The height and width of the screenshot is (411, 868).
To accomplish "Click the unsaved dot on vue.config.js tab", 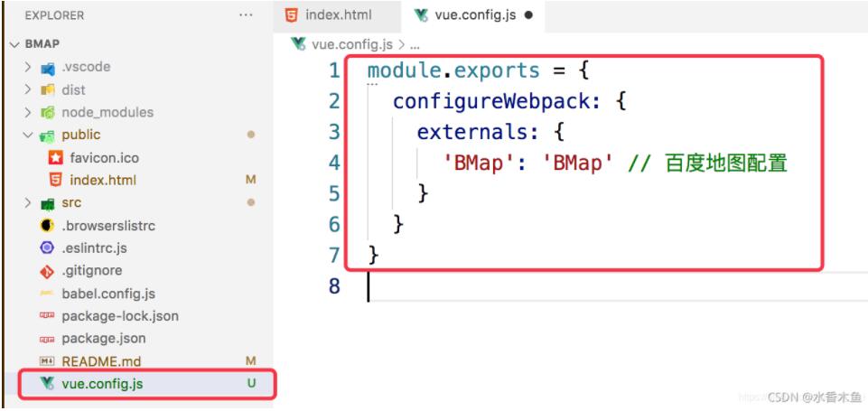I will pos(528,15).
